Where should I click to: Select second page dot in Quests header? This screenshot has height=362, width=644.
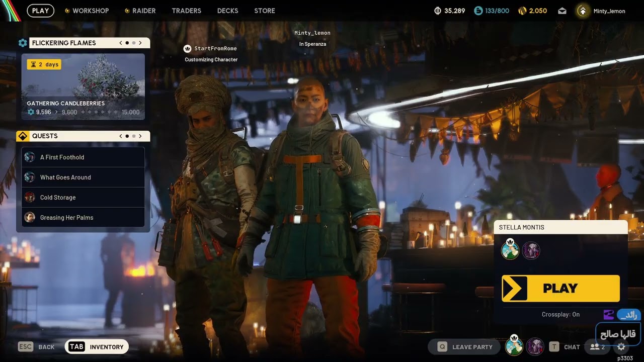(x=133, y=136)
